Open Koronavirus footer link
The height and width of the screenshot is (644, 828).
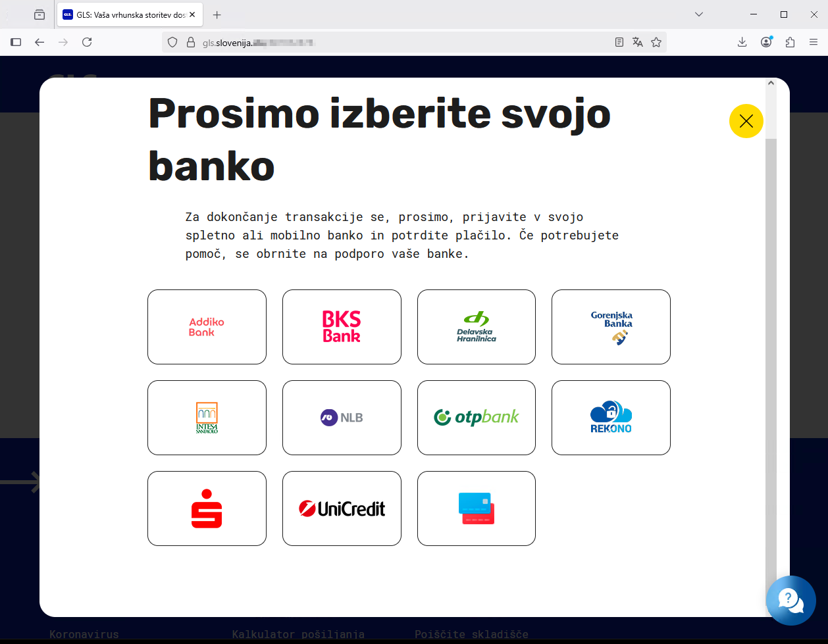(84, 635)
